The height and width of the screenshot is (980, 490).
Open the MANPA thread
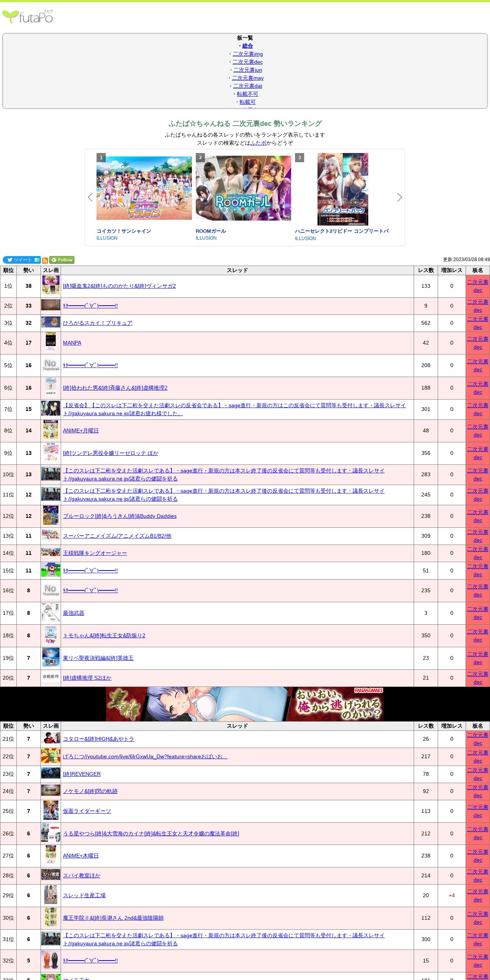point(72,343)
